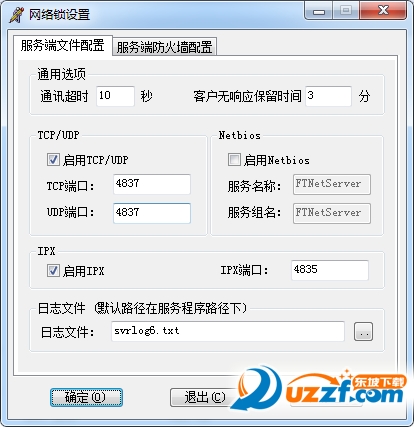Image resolution: width=414 pixels, height=427 pixels.
Task: Click the maximize window button
Action: pyautogui.click(x=346, y=11)
